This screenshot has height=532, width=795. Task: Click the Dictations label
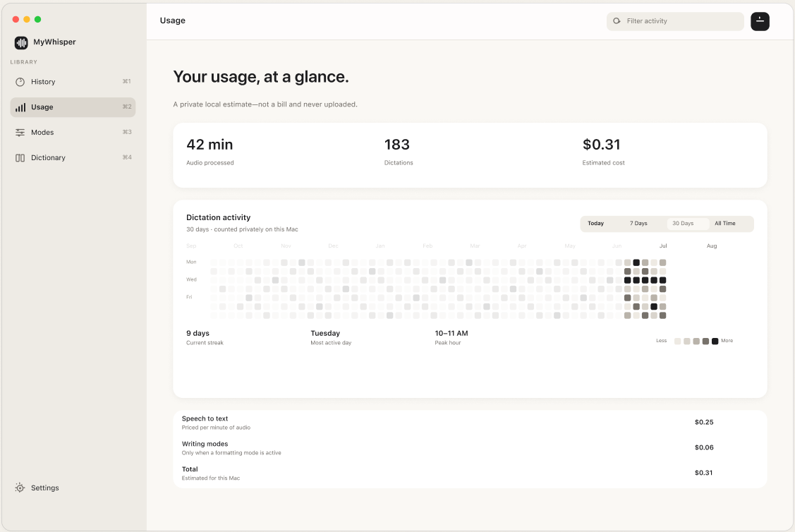coord(399,163)
